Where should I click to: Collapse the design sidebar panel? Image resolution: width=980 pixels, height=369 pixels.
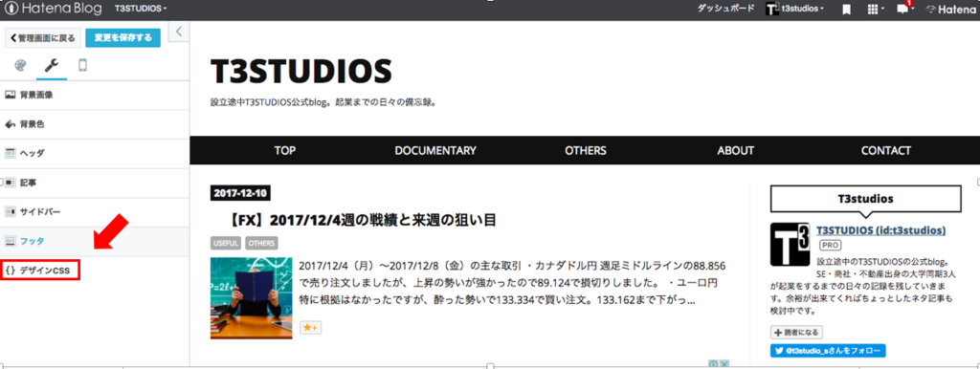tap(179, 32)
